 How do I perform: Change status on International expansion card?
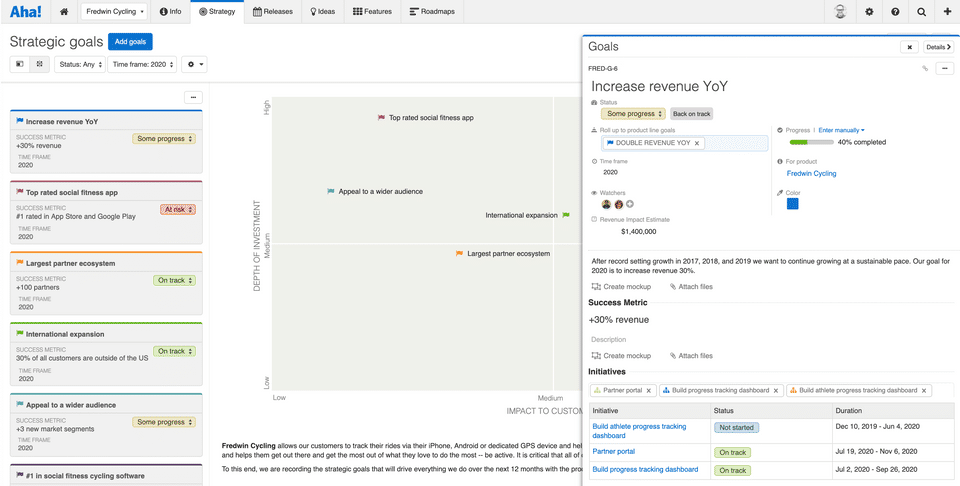pos(174,351)
